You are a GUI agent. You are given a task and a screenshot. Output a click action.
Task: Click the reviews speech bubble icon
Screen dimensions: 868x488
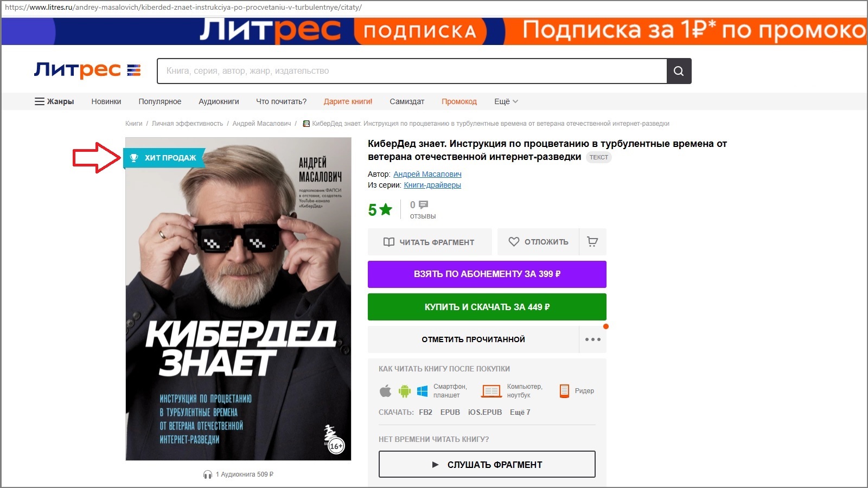tap(424, 205)
